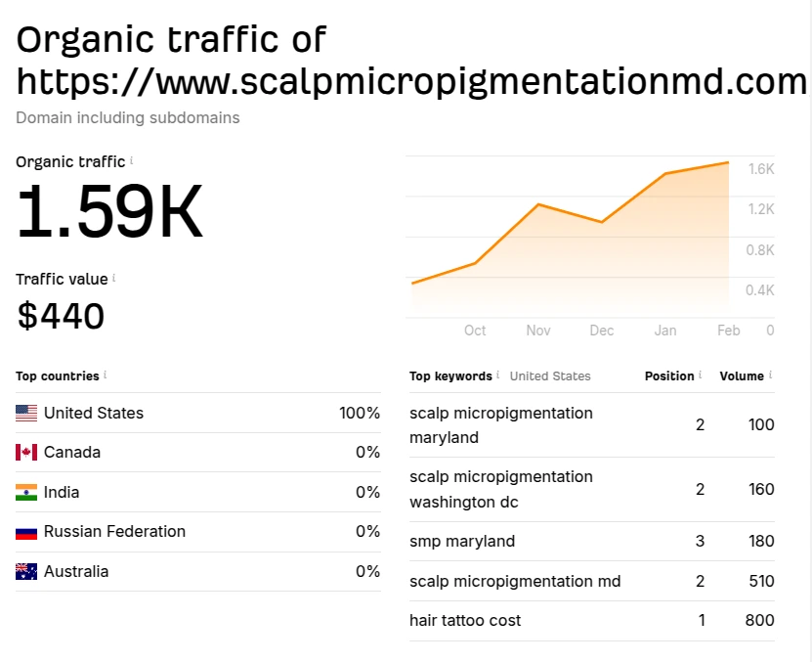Image resolution: width=812 pixels, height=662 pixels.
Task: Select keyword 'scalp micropigmentation maryland'
Action: coord(500,424)
